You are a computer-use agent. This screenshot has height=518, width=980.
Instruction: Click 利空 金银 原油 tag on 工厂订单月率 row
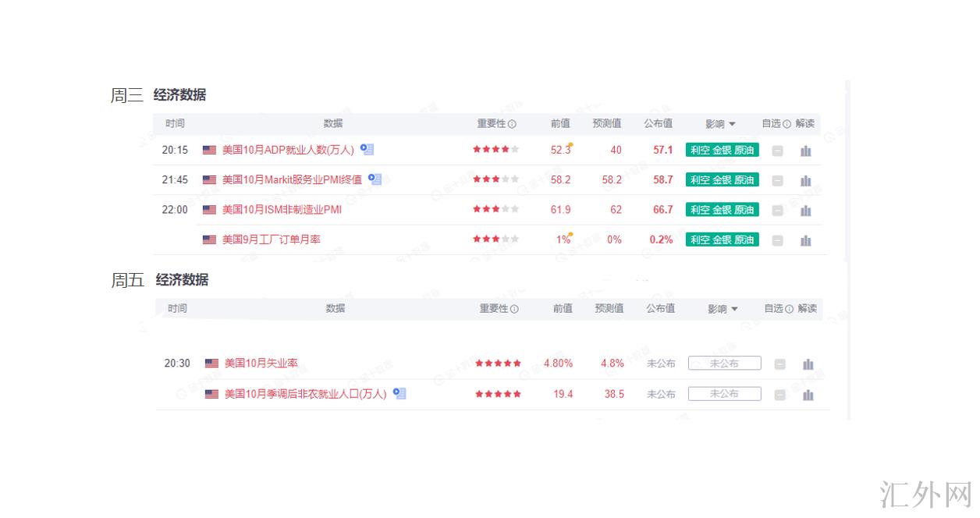(723, 239)
